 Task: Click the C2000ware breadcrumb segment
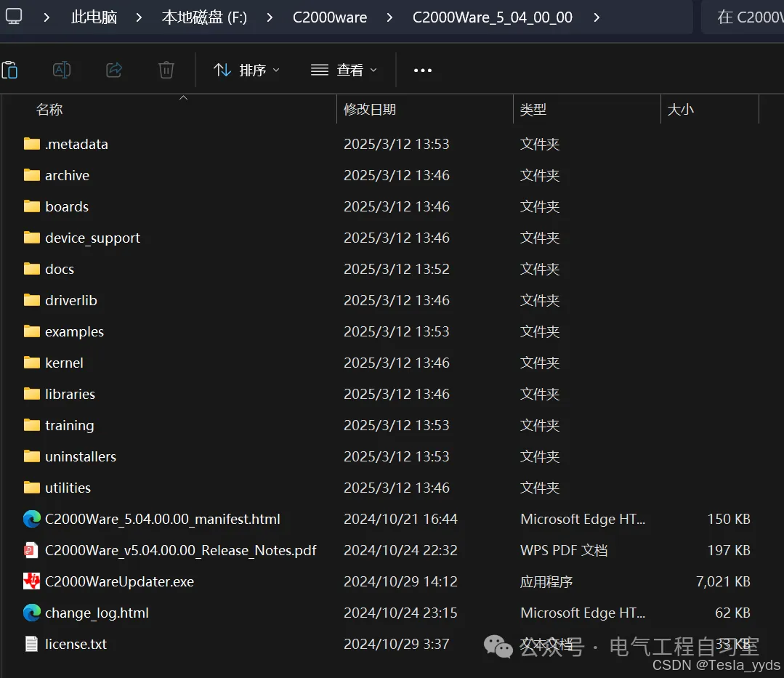click(x=329, y=17)
